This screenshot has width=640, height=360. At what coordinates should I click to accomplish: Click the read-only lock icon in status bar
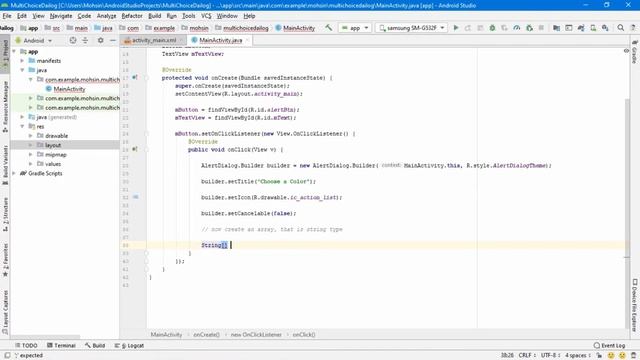tap(599, 356)
